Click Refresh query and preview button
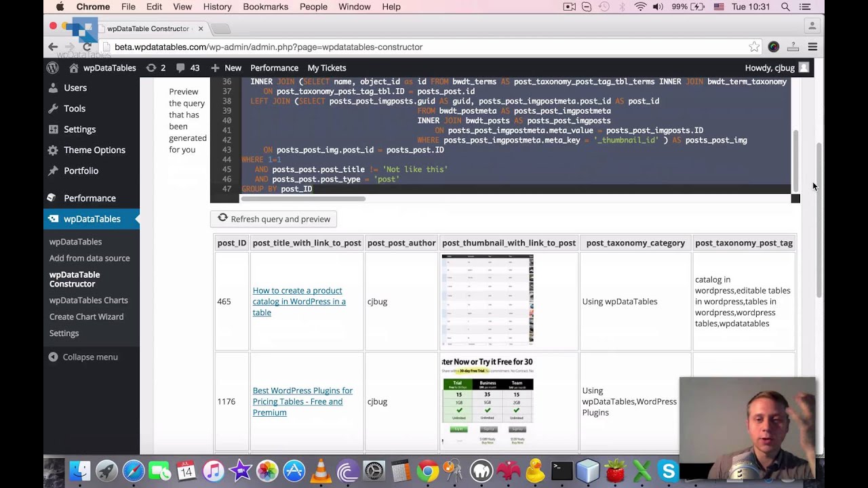The width and height of the screenshot is (868, 488). [x=273, y=219]
